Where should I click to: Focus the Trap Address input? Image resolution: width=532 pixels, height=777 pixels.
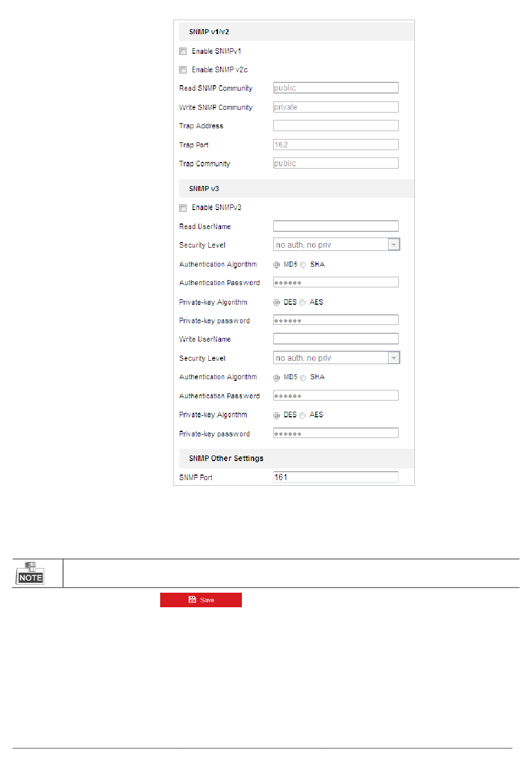click(x=336, y=125)
